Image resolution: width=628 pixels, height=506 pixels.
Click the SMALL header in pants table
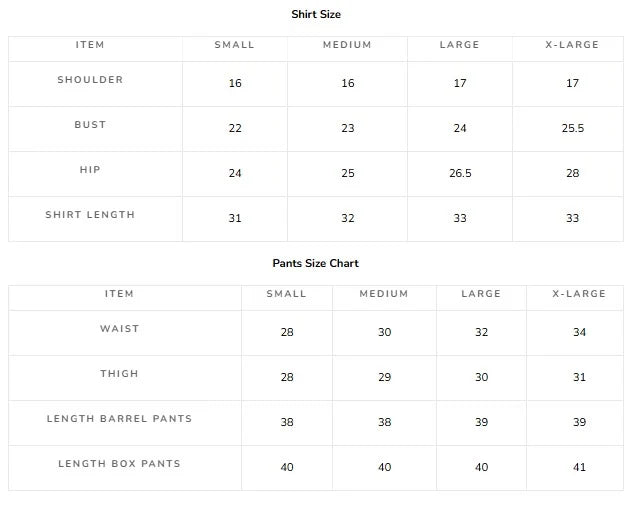(x=286, y=294)
